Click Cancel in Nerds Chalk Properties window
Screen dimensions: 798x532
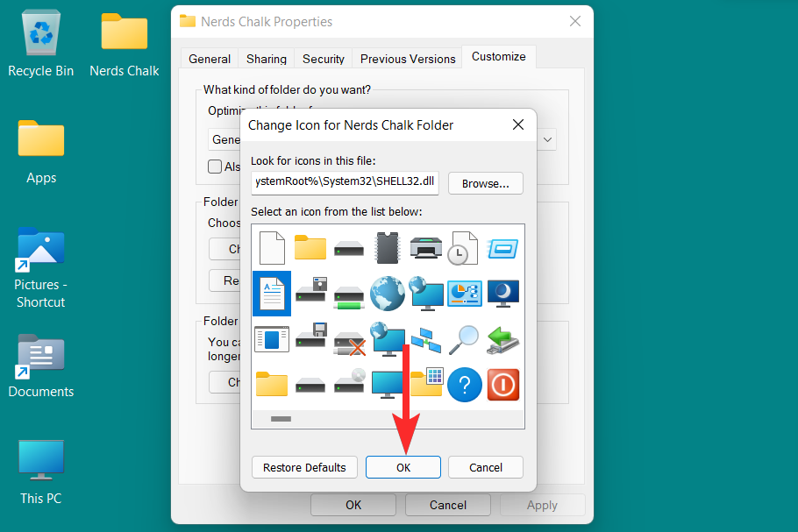448,505
